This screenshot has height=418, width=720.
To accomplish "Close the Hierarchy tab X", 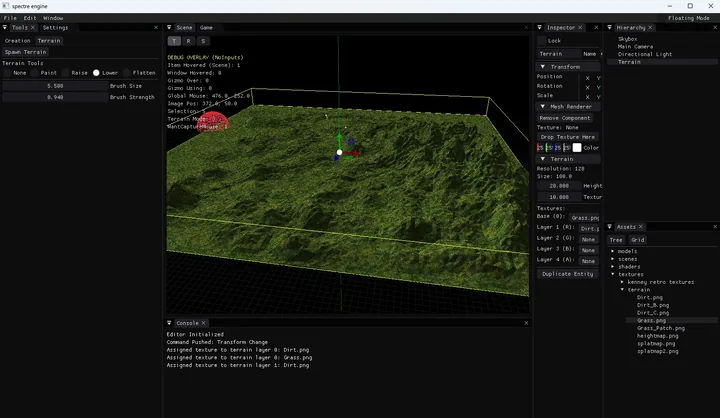I will (x=650, y=28).
